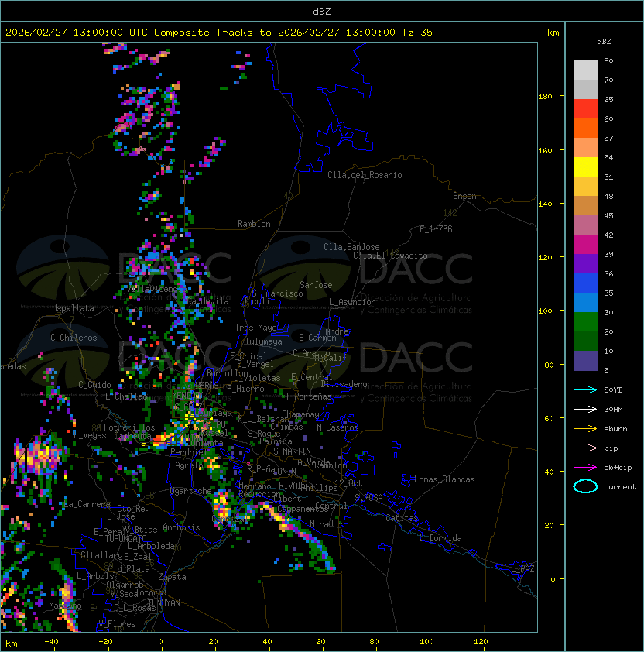
Task: Click the 'E_1-736' map label
Action: (436, 229)
